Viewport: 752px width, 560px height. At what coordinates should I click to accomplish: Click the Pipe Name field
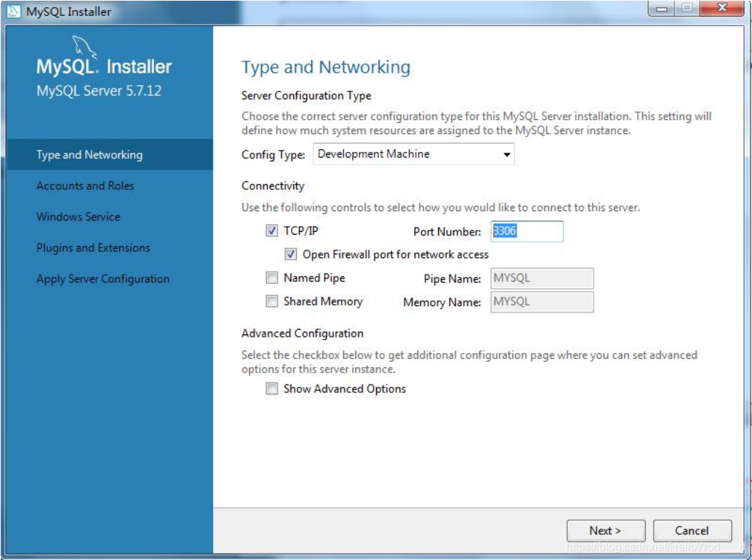[x=542, y=278]
